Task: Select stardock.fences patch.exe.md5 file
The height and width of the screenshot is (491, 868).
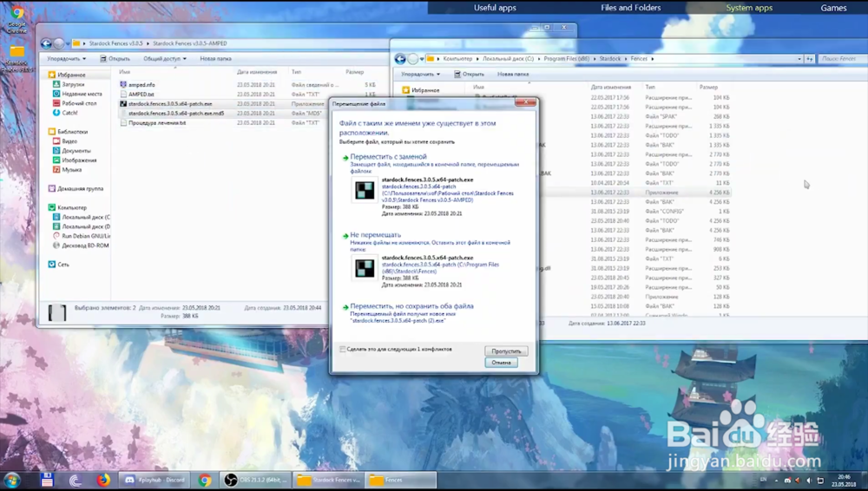Action: click(176, 113)
